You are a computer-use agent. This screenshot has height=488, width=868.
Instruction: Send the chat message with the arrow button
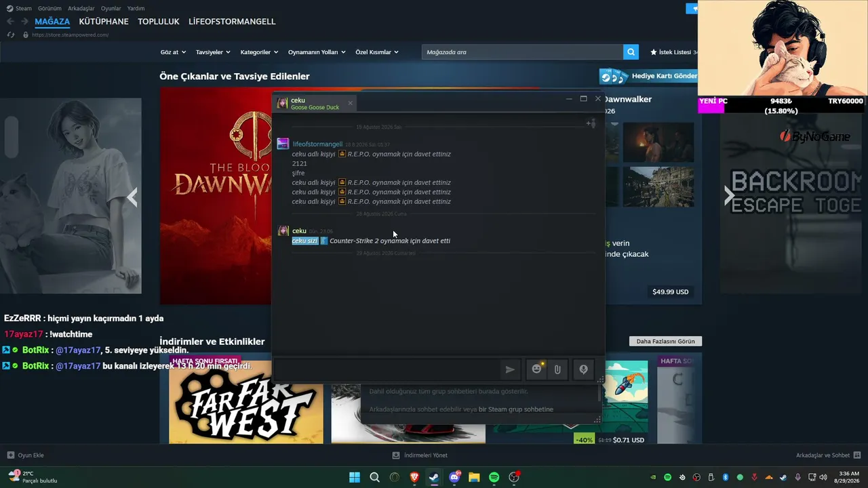(510, 369)
